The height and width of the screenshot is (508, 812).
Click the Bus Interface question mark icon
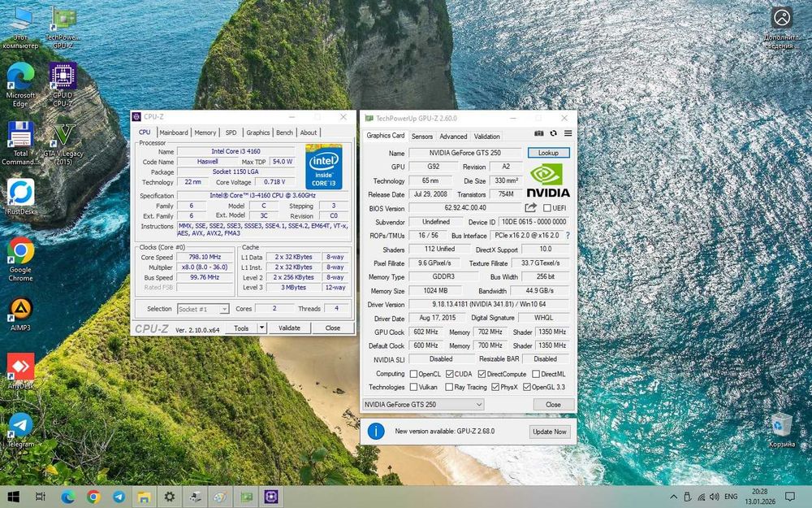click(x=567, y=236)
